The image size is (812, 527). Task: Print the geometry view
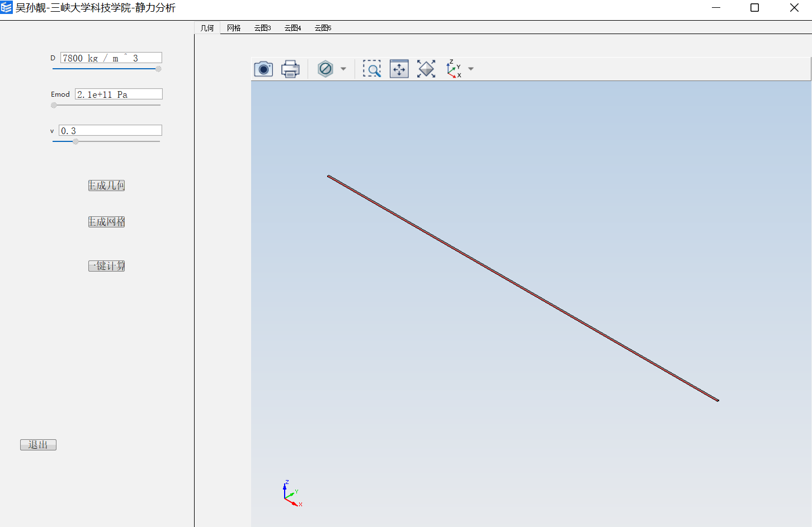click(290, 69)
